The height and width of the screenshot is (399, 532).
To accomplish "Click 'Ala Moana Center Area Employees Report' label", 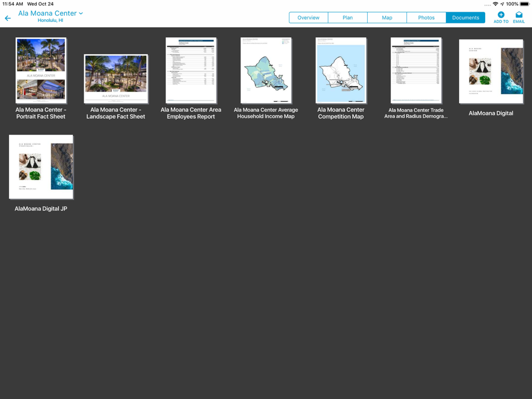I will pyautogui.click(x=190, y=113).
